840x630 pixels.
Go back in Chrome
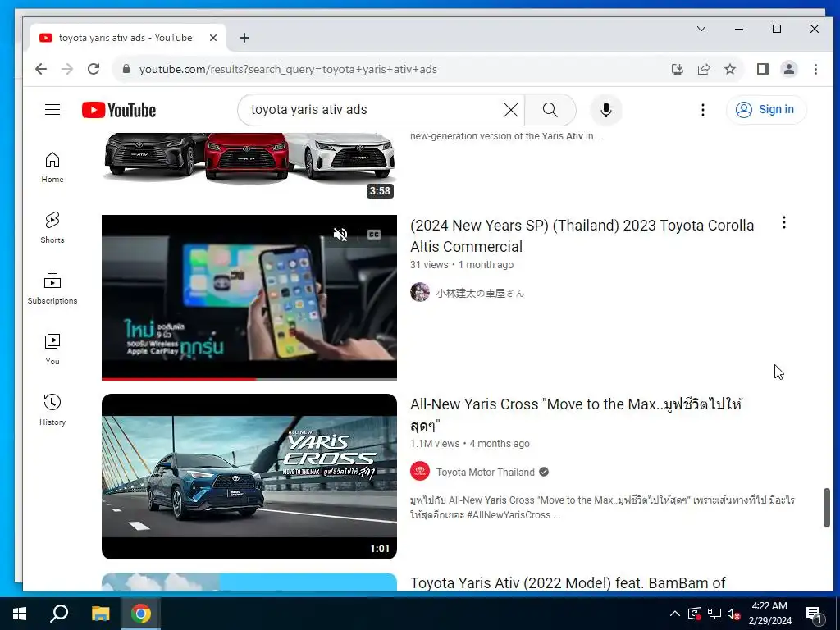tap(41, 69)
